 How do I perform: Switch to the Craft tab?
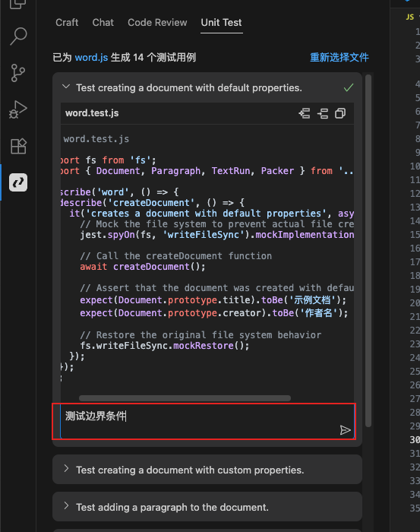67,22
